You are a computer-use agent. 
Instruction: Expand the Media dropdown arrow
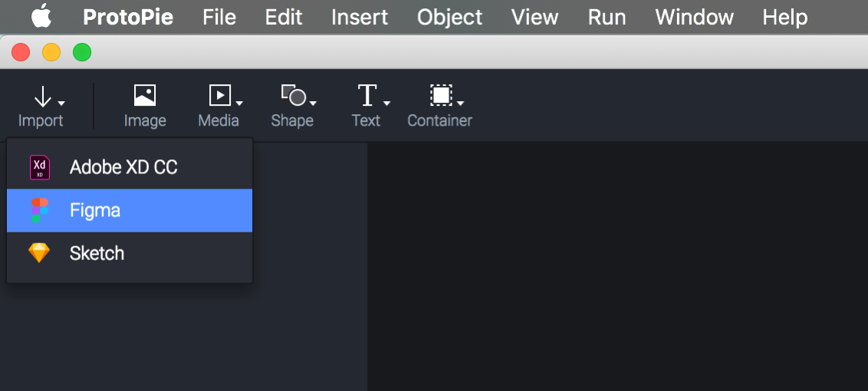tap(240, 103)
